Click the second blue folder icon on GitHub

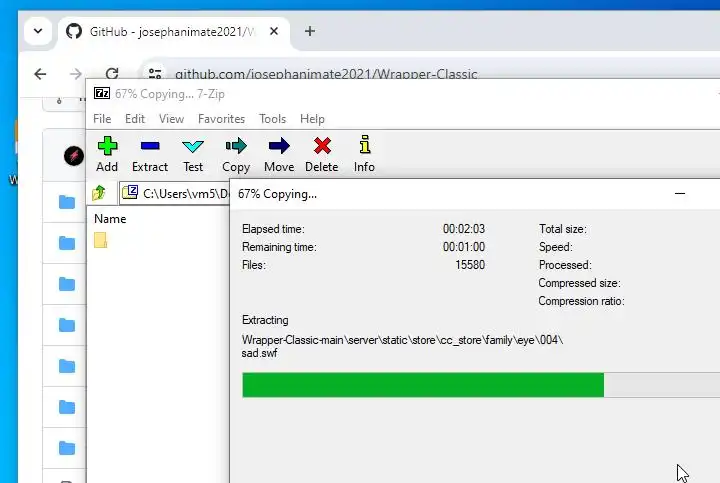click(67, 243)
